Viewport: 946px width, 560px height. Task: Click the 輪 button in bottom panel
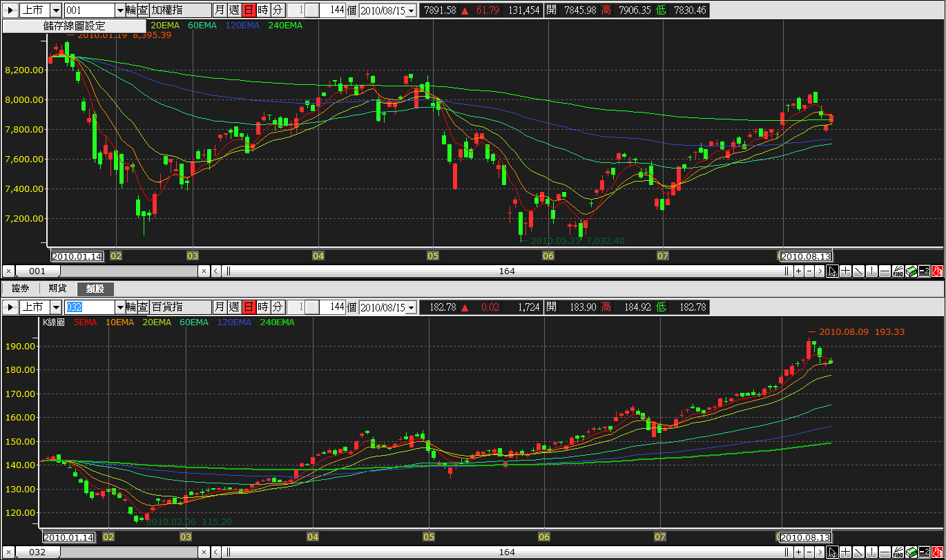pos(131,307)
